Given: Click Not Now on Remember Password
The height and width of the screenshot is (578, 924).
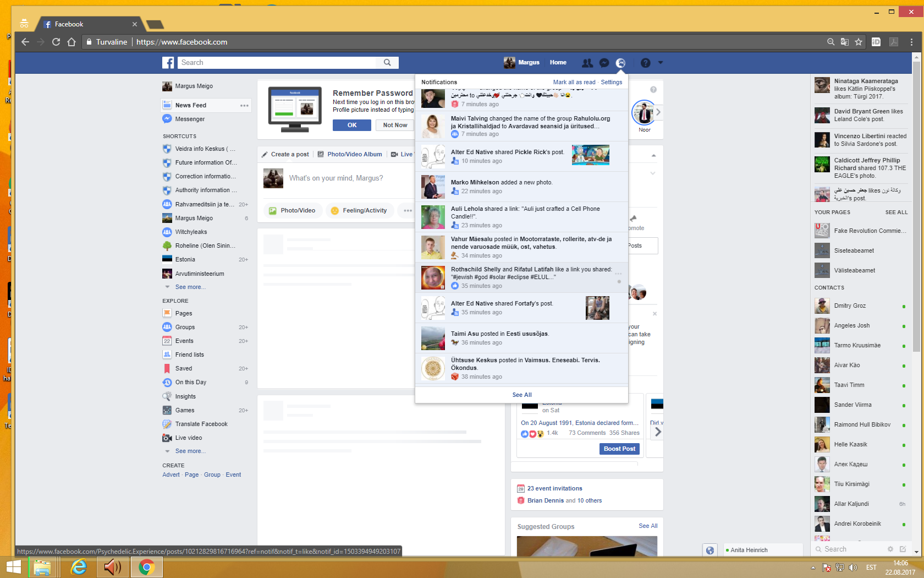Looking at the screenshot, I should click(x=395, y=125).
